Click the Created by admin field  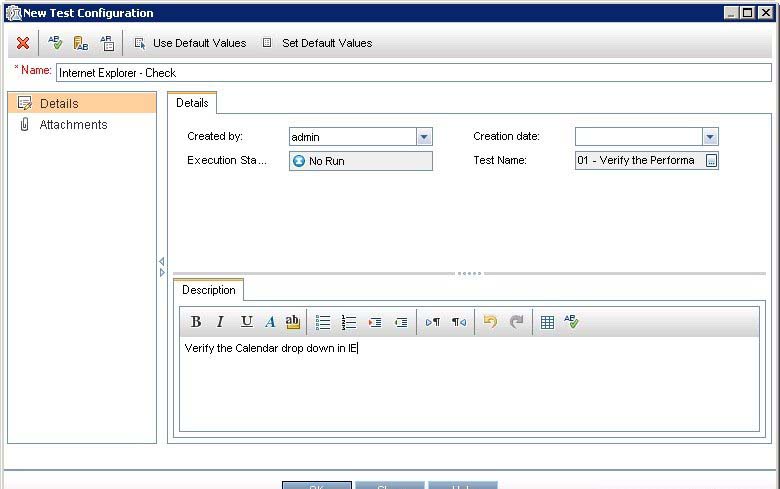[353, 137]
